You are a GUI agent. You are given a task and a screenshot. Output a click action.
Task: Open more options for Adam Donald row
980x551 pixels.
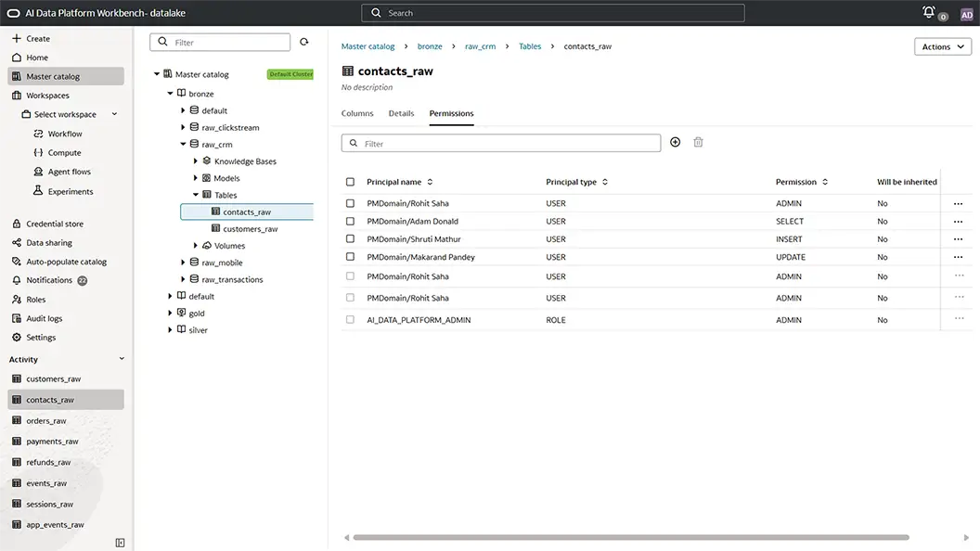958,222
